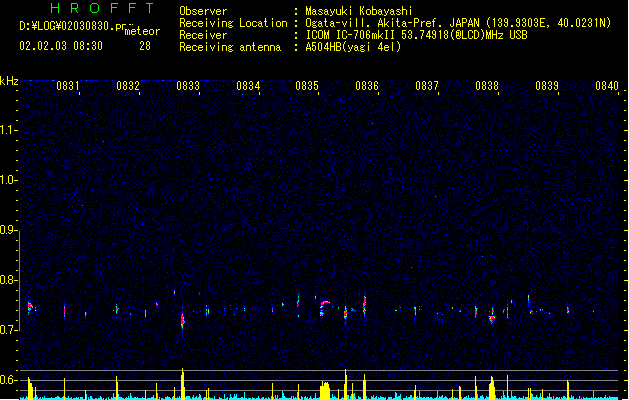Click the 'Receiver' field label
The height and width of the screenshot is (400, 629).
click(x=203, y=35)
